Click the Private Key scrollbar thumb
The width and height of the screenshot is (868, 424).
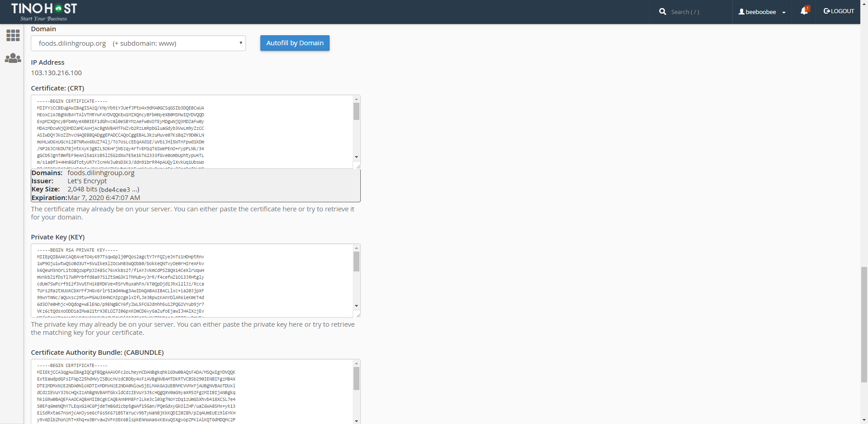356,262
